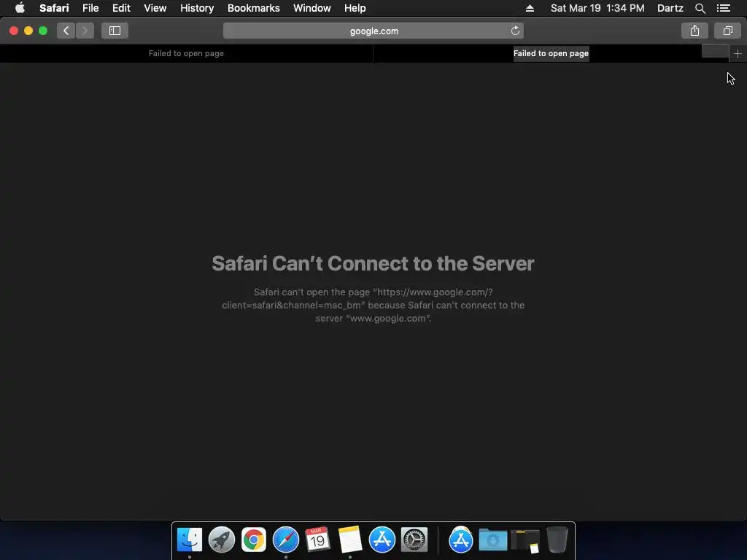
Task: Click green full screen window button
Action: [x=43, y=31]
